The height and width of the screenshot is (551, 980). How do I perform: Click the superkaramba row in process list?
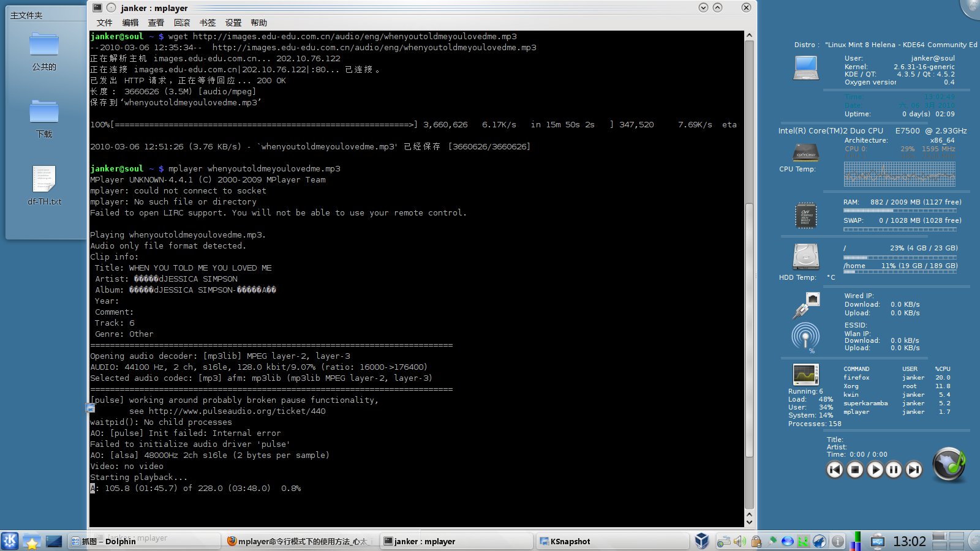[897, 403]
